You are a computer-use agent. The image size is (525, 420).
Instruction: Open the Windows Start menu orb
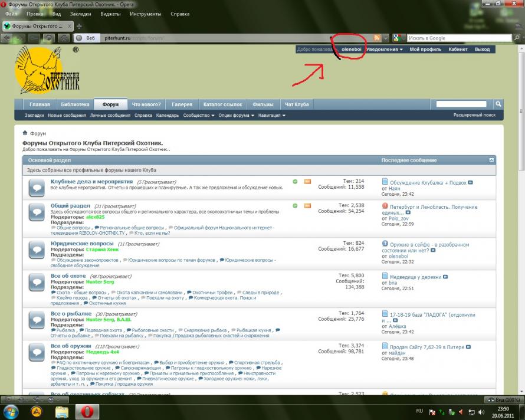pos(11,411)
